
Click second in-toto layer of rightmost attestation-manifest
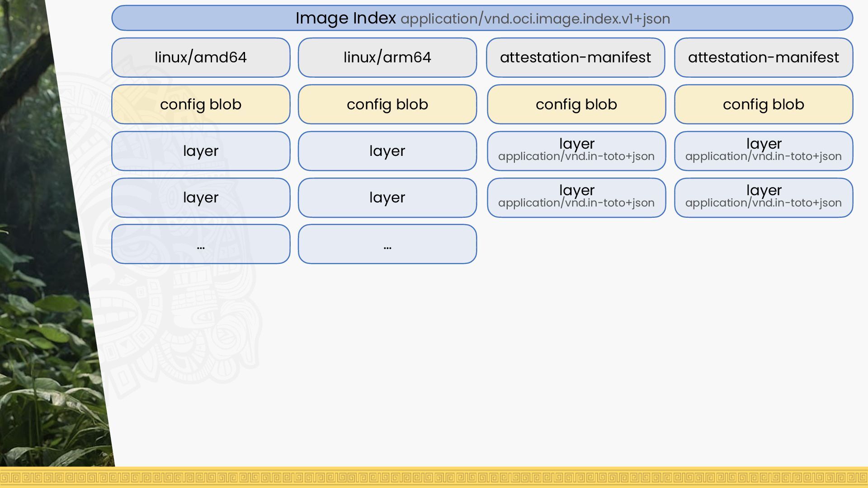click(x=764, y=197)
